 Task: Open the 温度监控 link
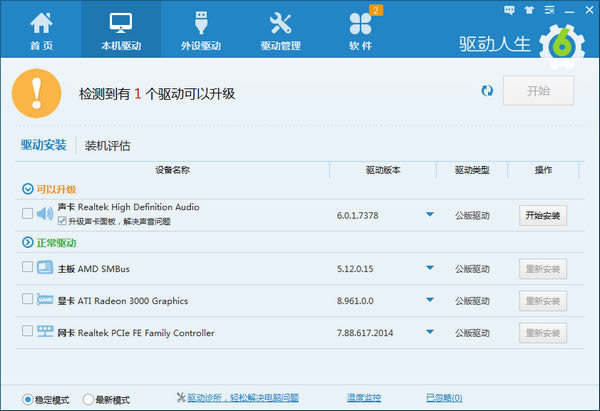point(364,398)
